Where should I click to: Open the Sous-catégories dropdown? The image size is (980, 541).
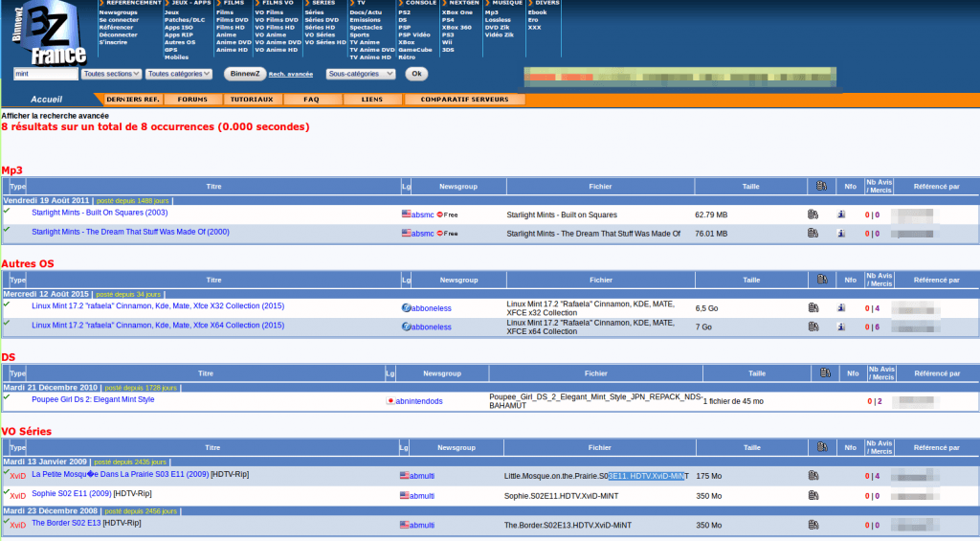coord(361,74)
